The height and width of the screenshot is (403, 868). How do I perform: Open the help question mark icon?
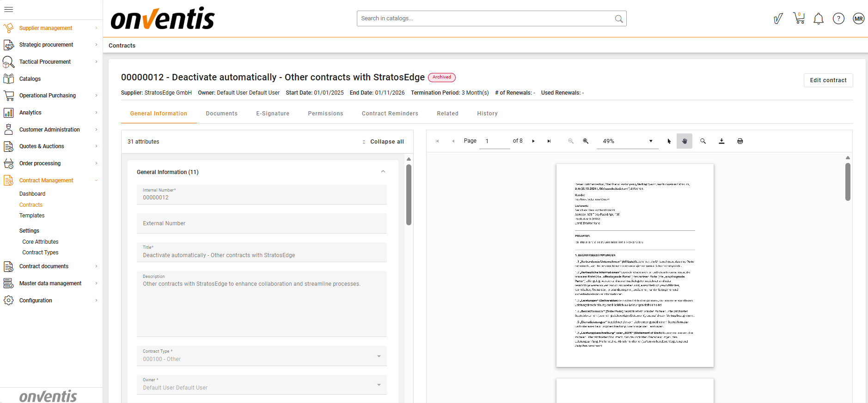tap(838, 18)
